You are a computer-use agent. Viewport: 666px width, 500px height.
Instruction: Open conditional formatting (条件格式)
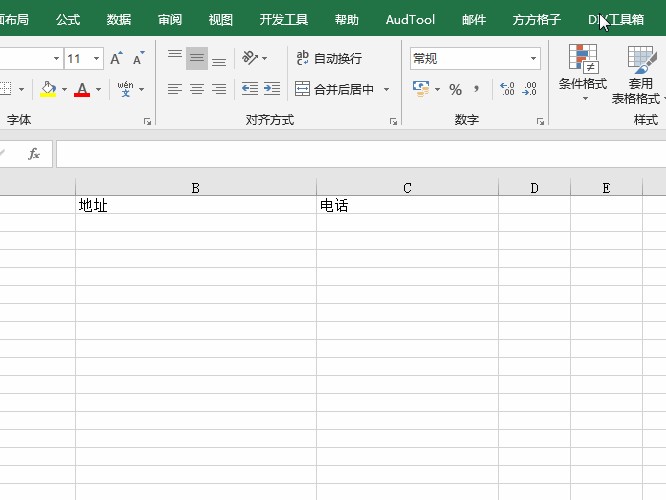[583, 73]
